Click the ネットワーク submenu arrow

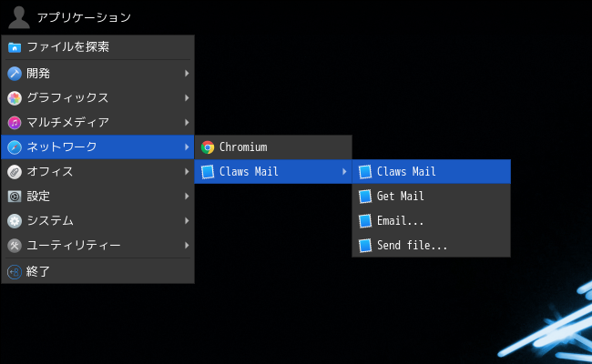point(187,147)
